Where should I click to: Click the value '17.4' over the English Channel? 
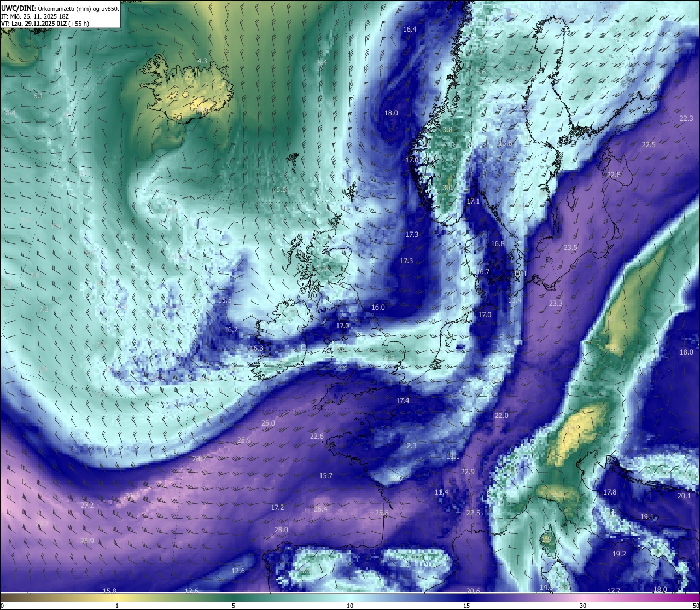(402, 401)
